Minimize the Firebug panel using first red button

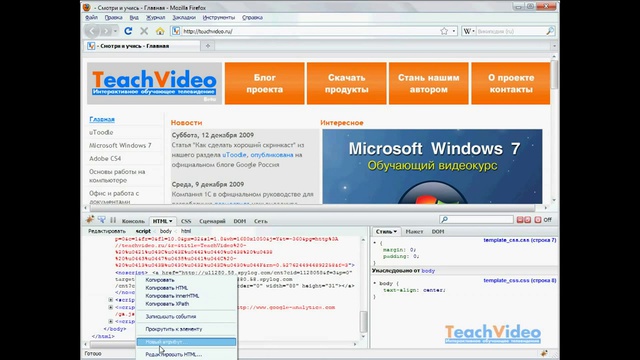(520, 220)
